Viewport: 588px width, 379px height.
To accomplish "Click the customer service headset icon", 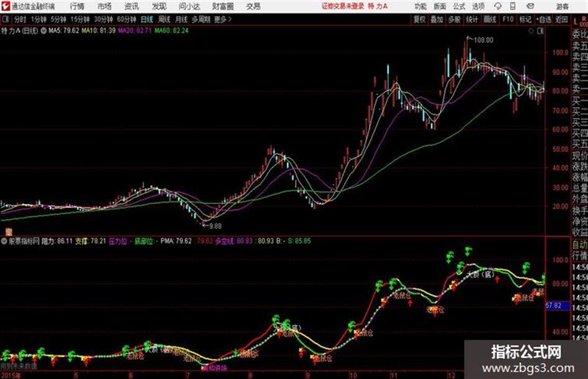I will 498,6.
